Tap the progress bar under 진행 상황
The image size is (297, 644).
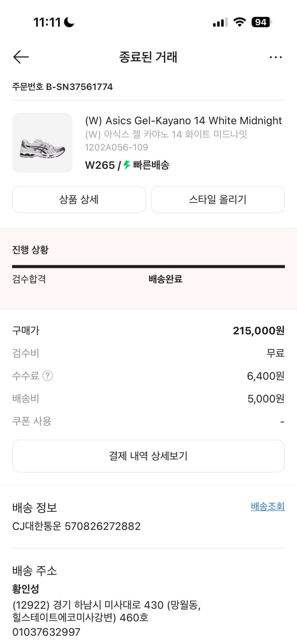(x=148, y=266)
